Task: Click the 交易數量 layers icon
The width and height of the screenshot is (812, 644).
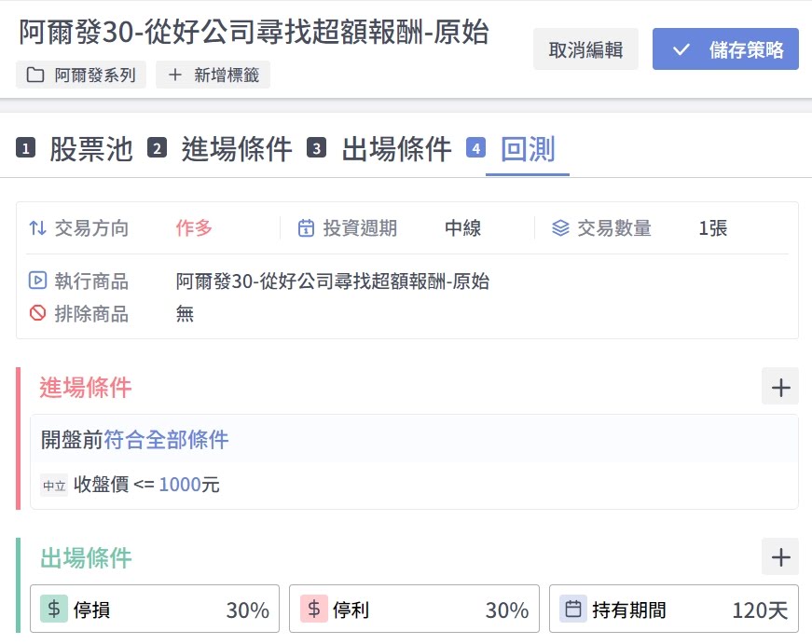Action: coord(559,228)
